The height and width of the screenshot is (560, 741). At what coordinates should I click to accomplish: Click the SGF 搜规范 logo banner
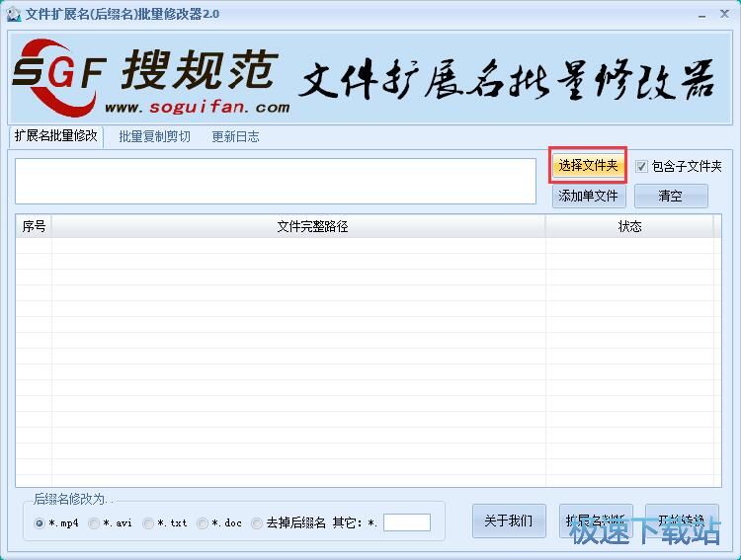pyautogui.click(x=370, y=78)
